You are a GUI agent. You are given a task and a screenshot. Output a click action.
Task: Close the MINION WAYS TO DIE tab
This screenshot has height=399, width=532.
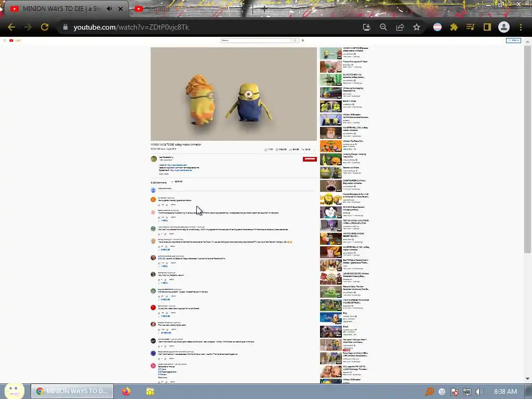click(x=121, y=9)
